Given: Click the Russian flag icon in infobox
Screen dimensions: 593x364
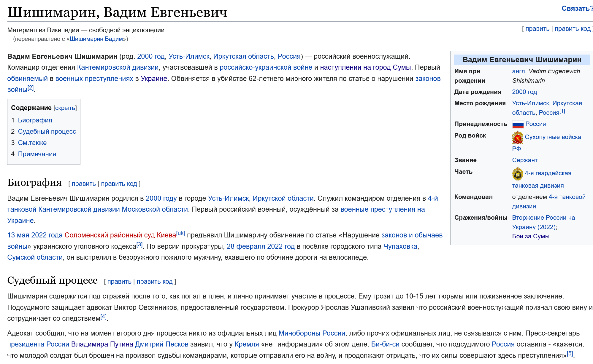Looking at the screenshot, I should coord(518,125).
